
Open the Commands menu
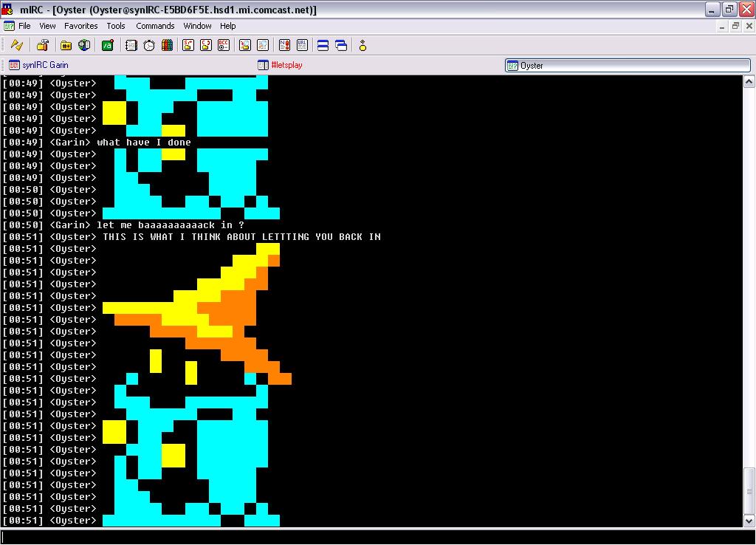pos(155,26)
